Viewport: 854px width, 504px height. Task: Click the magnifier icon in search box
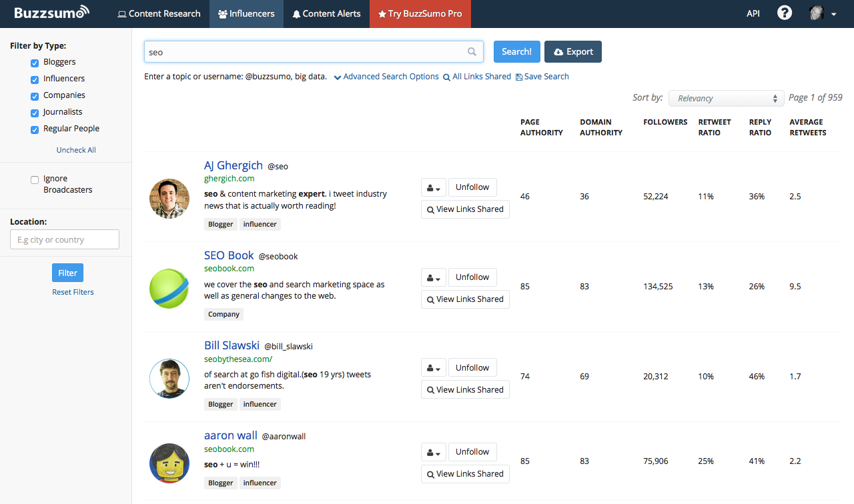(472, 52)
